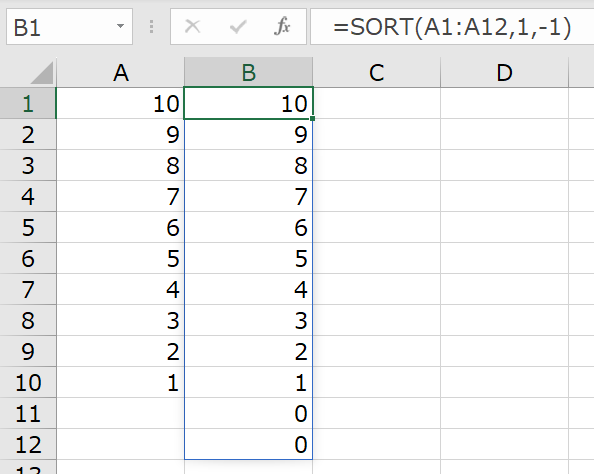The image size is (594, 474).
Task: Click empty cell D1
Action: (x=505, y=103)
